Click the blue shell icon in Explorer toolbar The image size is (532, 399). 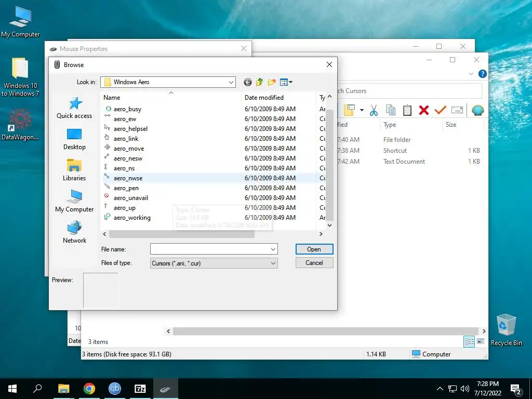[478, 110]
